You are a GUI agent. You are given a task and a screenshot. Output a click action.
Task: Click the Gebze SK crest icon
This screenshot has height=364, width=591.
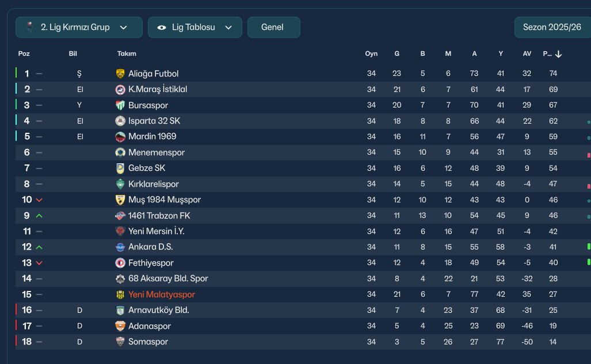(120, 168)
